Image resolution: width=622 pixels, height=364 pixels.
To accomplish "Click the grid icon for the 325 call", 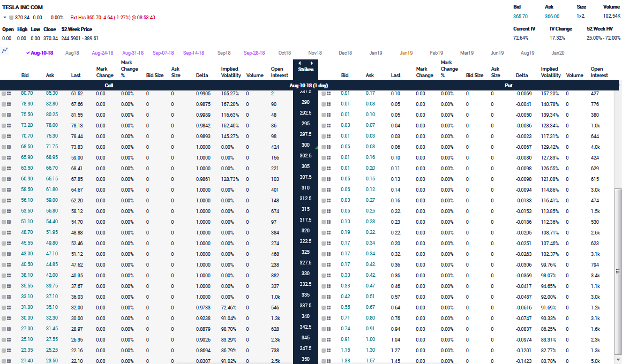I will [x=9, y=254].
